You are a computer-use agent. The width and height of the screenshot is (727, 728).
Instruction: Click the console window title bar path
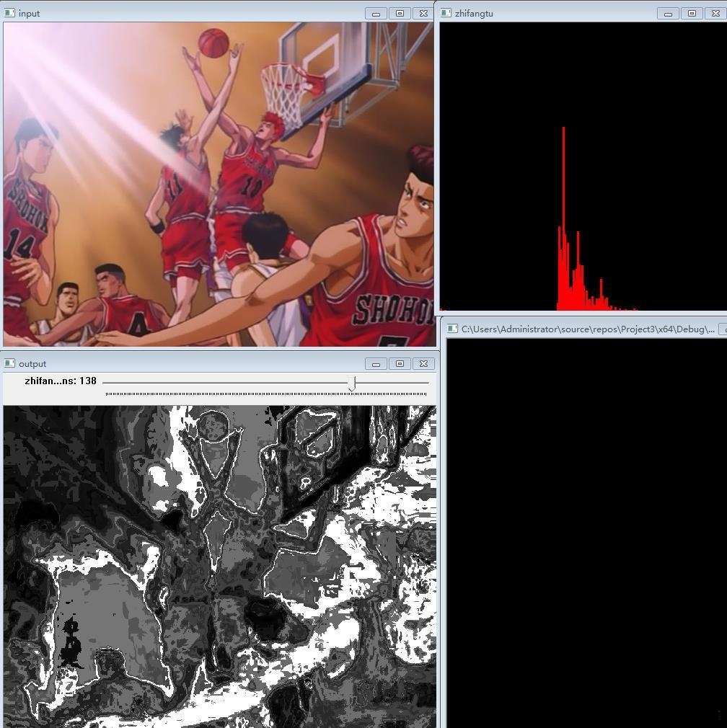[x=588, y=329]
